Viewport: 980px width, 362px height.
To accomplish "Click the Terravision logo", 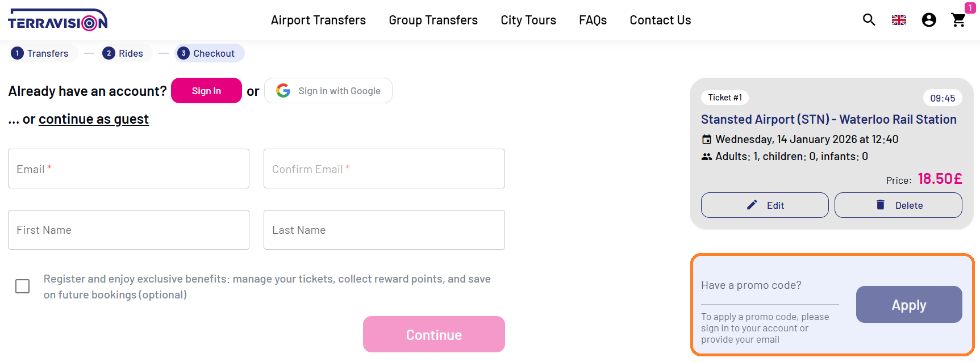I will point(57,20).
